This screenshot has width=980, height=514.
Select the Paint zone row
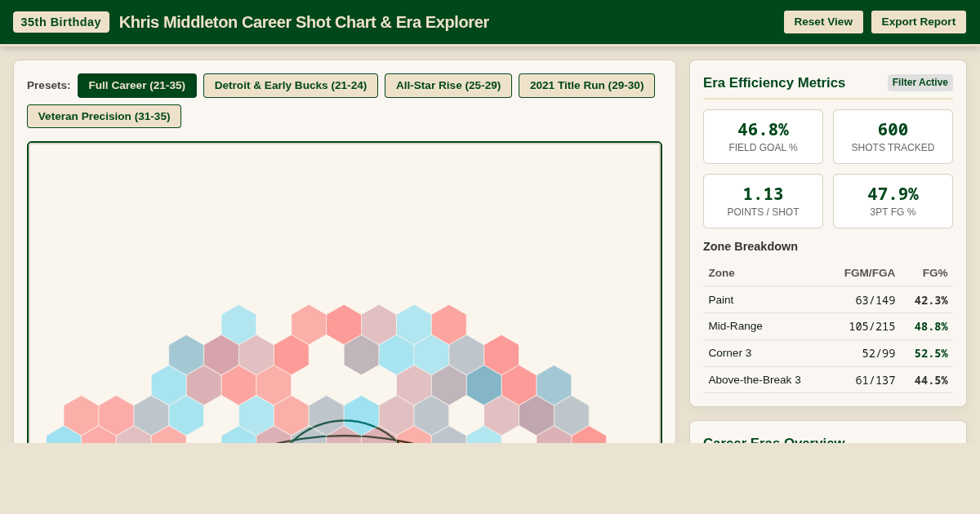tap(828, 300)
